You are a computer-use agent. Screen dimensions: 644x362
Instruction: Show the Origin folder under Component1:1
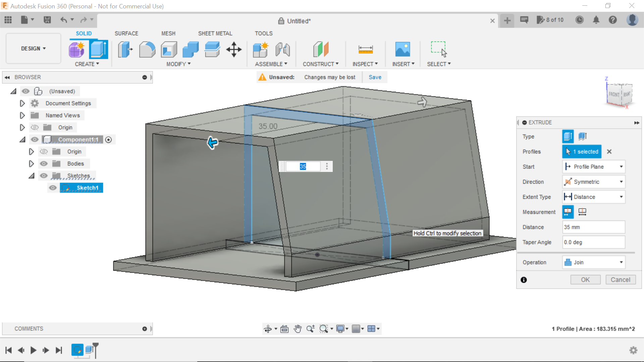44,152
